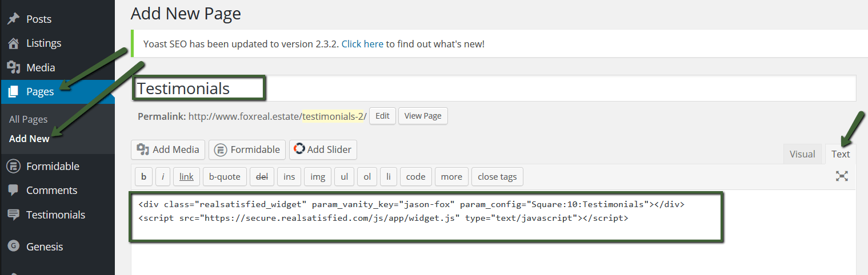This screenshot has width=868, height=275.
Task: Open Comments via speech bubble icon
Action: pos(13,191)
